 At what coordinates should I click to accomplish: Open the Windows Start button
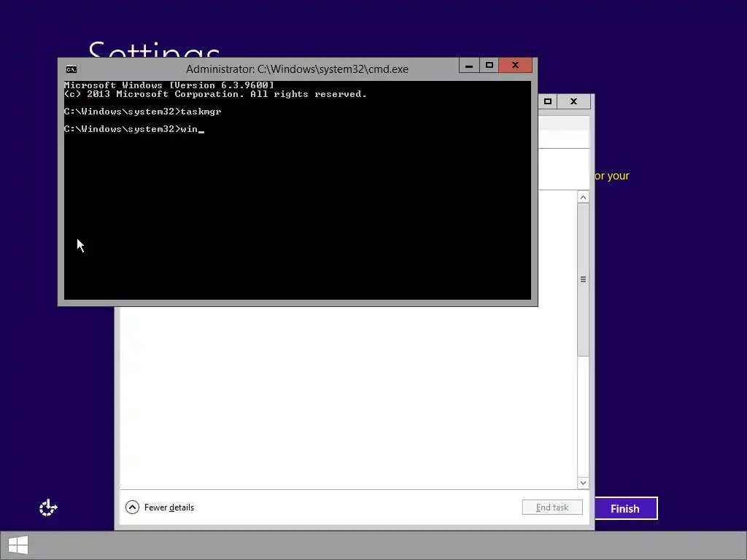pos(18,545)
